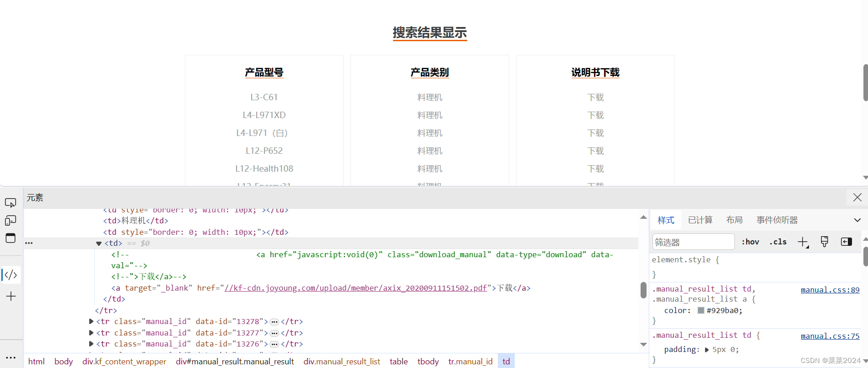Switch to the 事件侦听器 tab
Screen dimensions: 868x368
(777, 220)
